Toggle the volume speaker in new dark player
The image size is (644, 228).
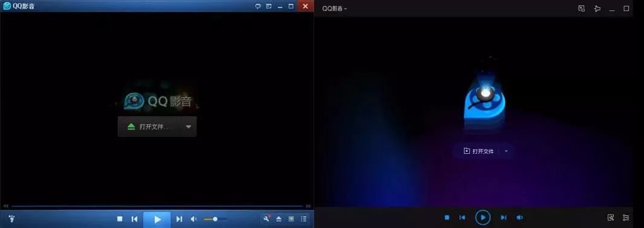tap(520, 217)
